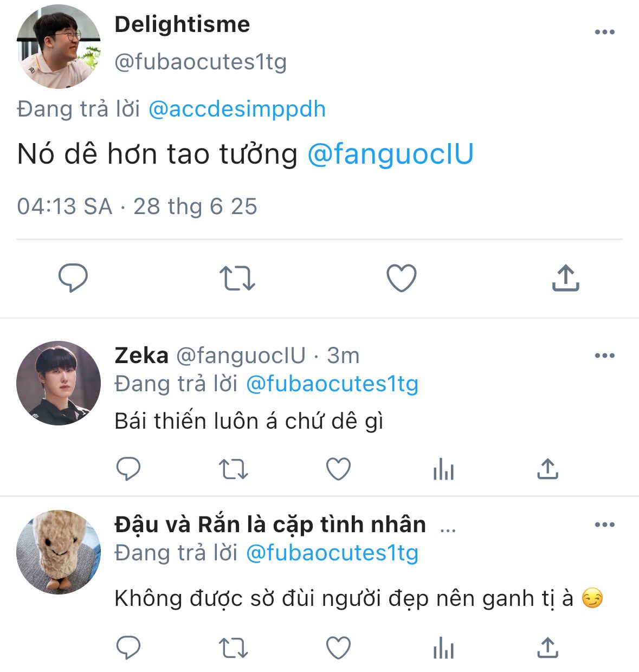Viewport: 639px width, 672px height.
Task: Open more options on Zeka's reply
Action: (x=604, y=356)
